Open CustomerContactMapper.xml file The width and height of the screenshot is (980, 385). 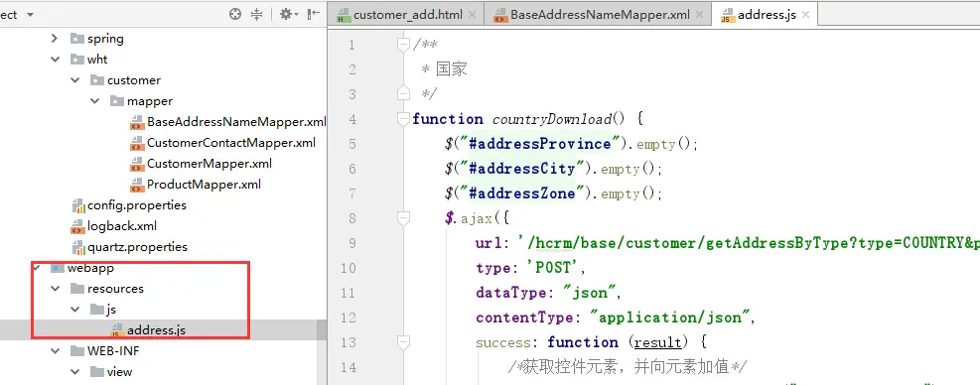point(231,143)
